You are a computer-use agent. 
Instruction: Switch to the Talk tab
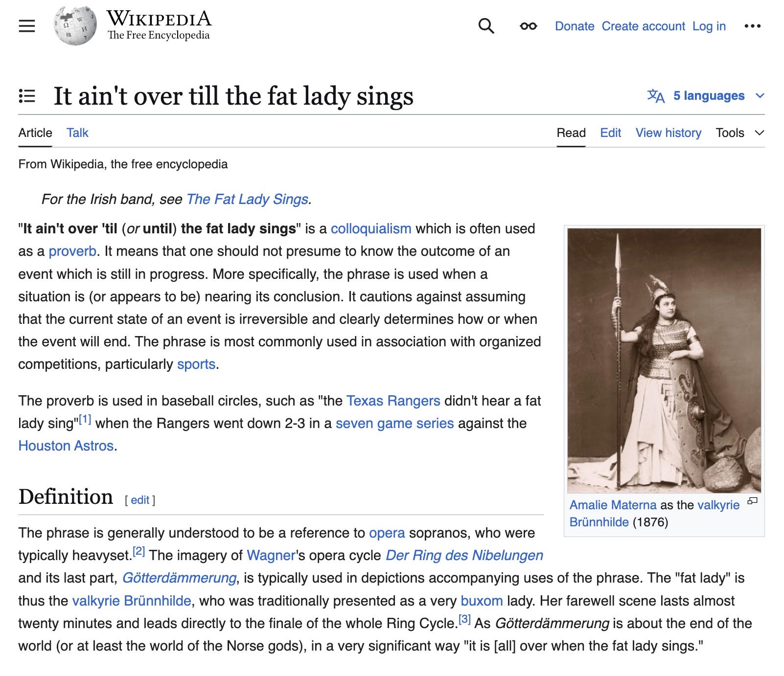(77, 133)
